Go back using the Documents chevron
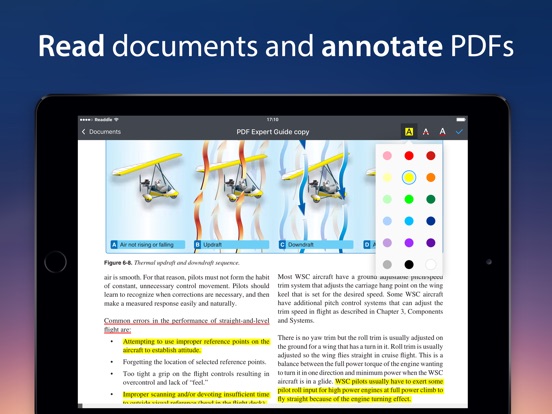This screenshot has width=552, height=414. pyautogui.click(x=84, y=132)
